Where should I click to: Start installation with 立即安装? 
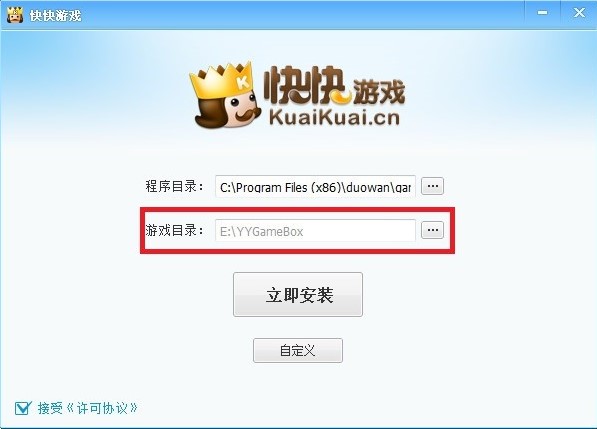tap(298, 294)
